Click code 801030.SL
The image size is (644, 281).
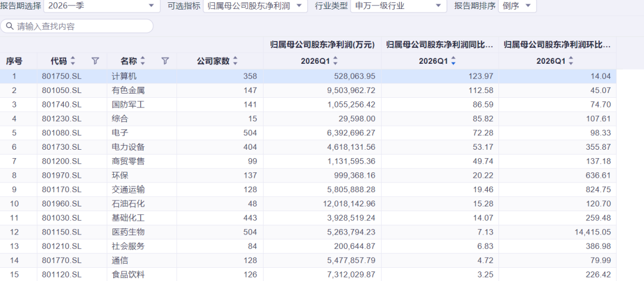coord(61,218)
